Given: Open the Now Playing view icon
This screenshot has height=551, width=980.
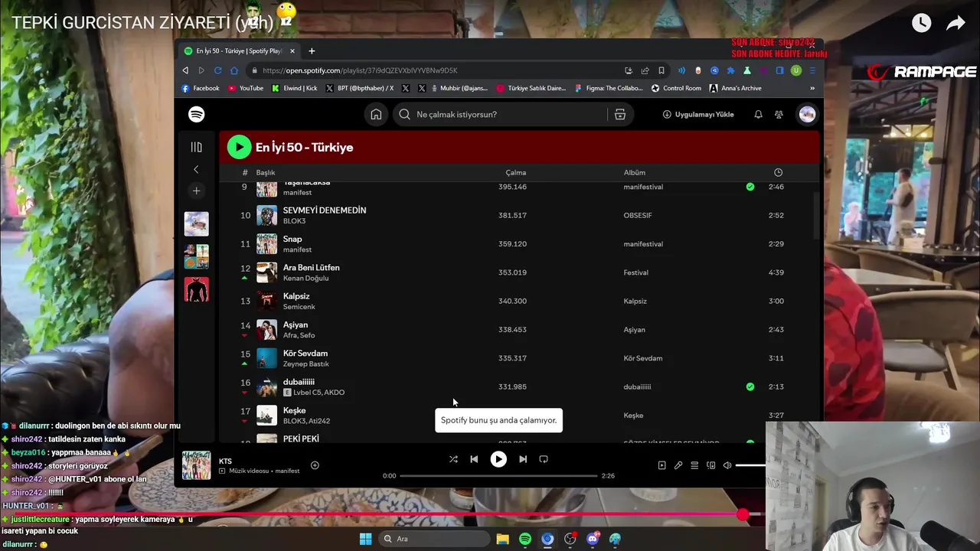Looking at the screenshot, I should (x=661, y=465).
